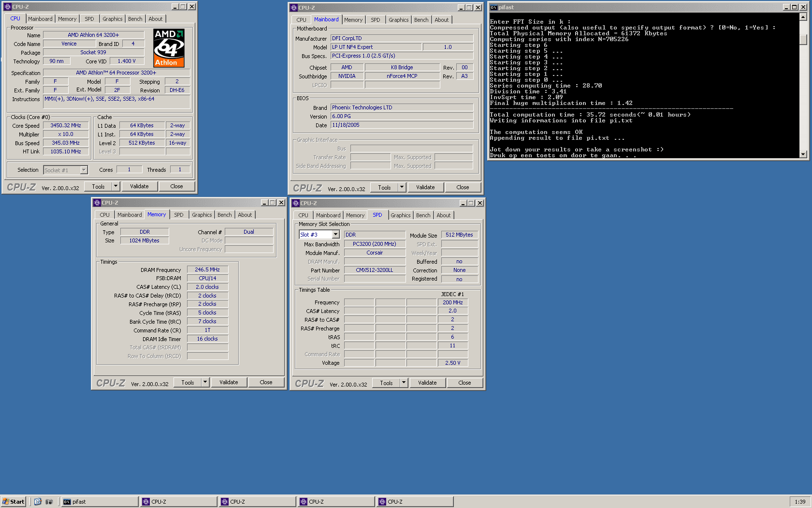The image size is (812, 508).
Task: Click the Southbridge name nForce4 MCP
Action: coord(402,76)
